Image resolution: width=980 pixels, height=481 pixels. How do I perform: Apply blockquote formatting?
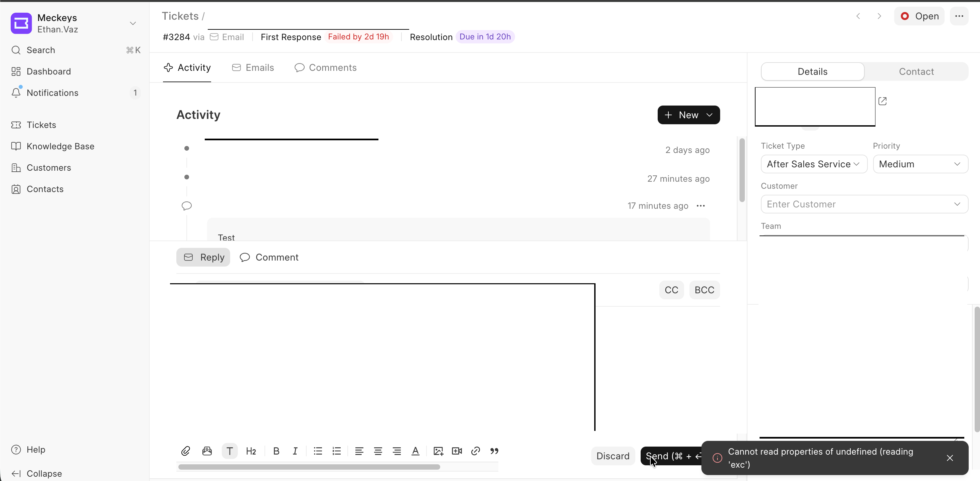[494, 451]
